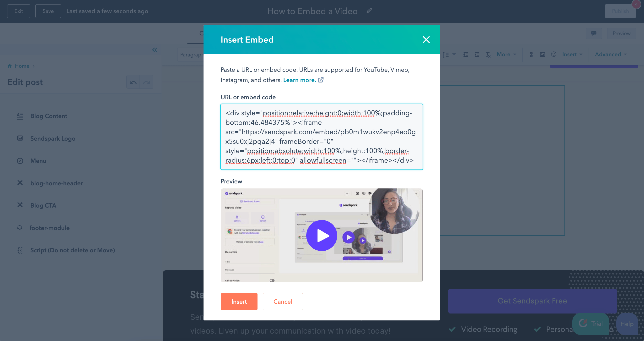
Task: Click the orange Insert button
Action: point(239,302)
